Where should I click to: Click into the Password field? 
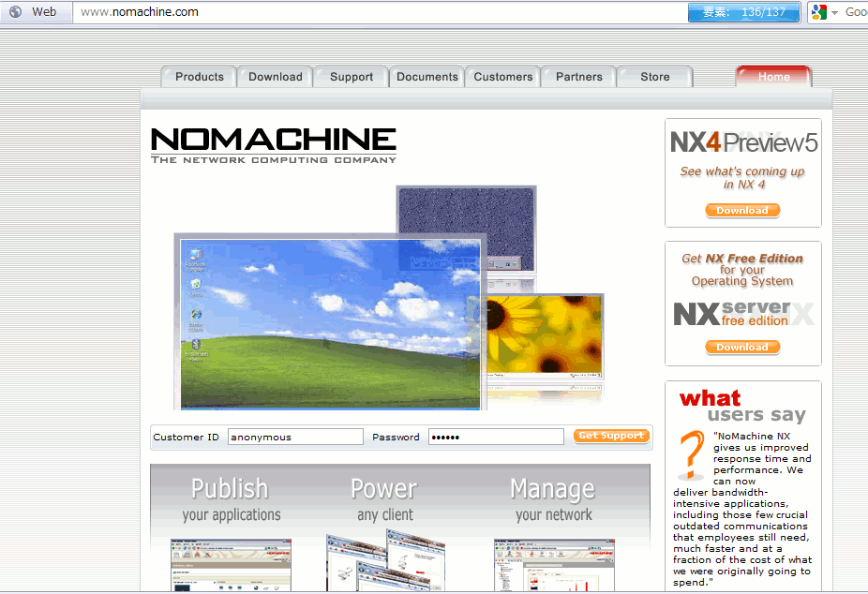pos(496,437)
